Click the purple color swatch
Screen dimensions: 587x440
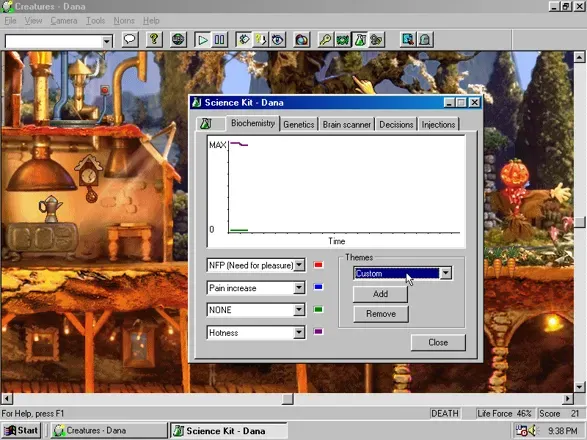click(318, 331)
